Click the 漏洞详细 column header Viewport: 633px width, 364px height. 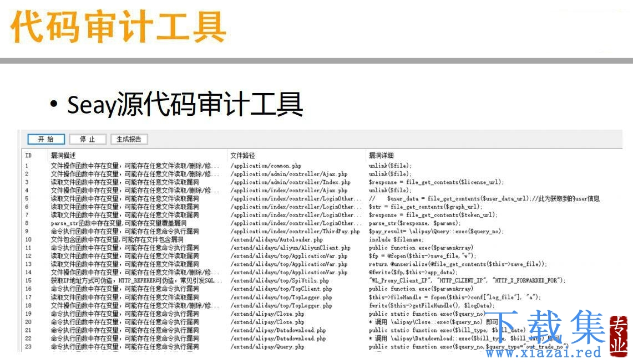(381, 156)
